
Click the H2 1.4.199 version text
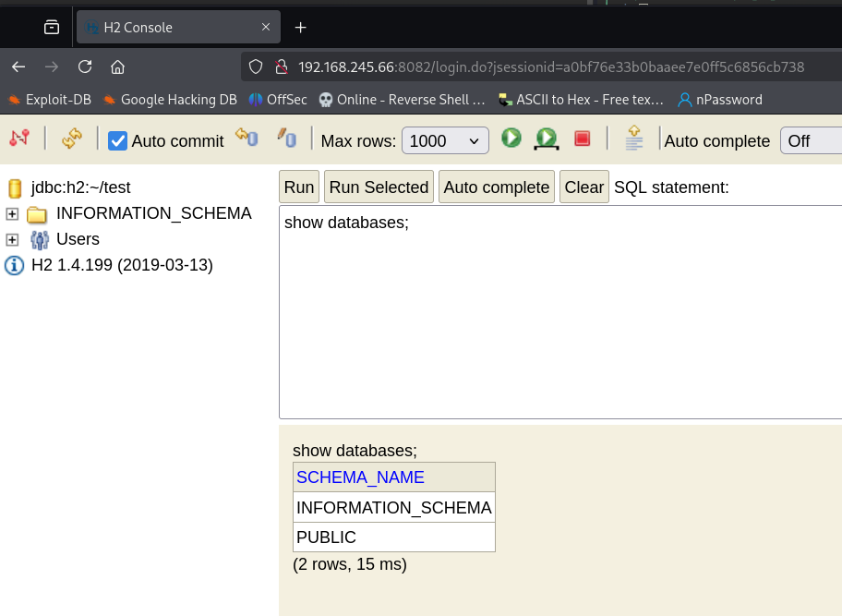(x=122, y=265)
